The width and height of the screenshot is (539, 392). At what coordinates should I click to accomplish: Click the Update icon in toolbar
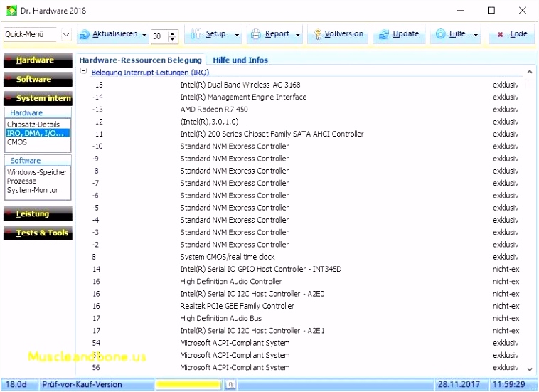click(x=383, y=34)
